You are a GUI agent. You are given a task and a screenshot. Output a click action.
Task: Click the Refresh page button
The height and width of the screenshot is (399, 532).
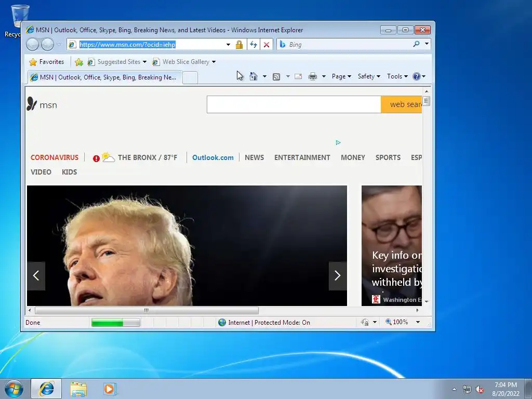pyautogui.click(x=254, y=45)
